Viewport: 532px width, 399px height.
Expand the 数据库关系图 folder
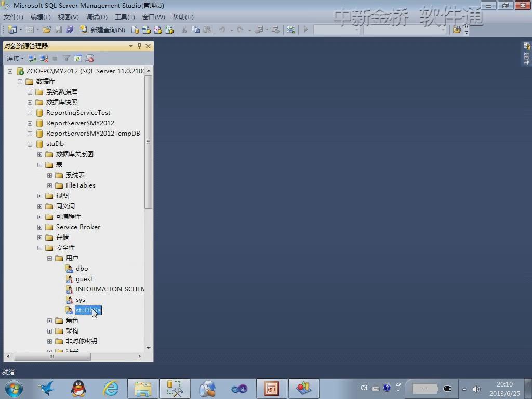click(39, 154)
